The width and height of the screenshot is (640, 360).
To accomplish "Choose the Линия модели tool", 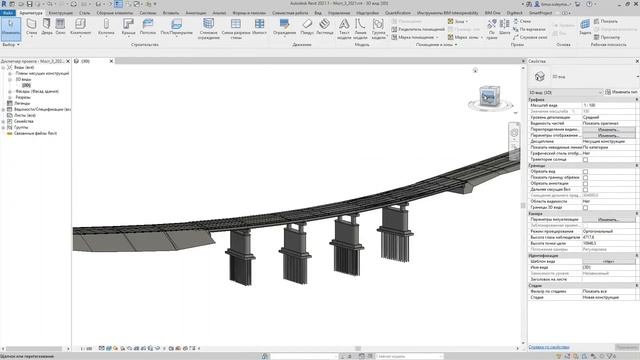I will [x=360, y=29].
